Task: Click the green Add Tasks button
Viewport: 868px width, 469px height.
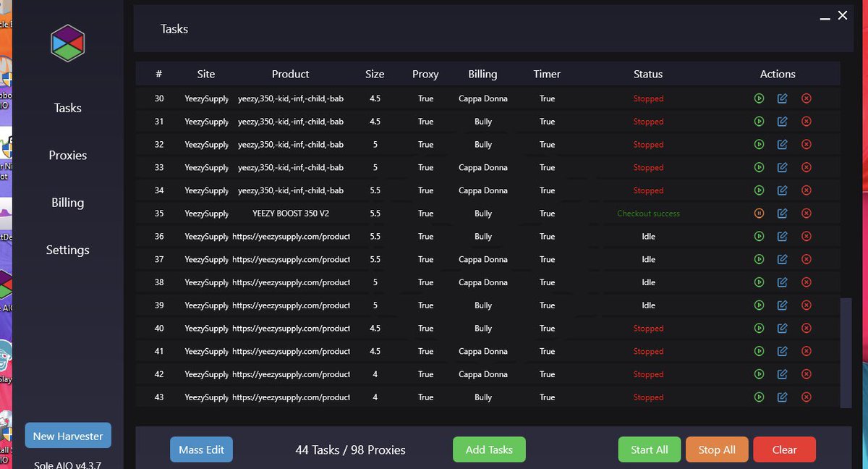Action: (x=489, y=449)
